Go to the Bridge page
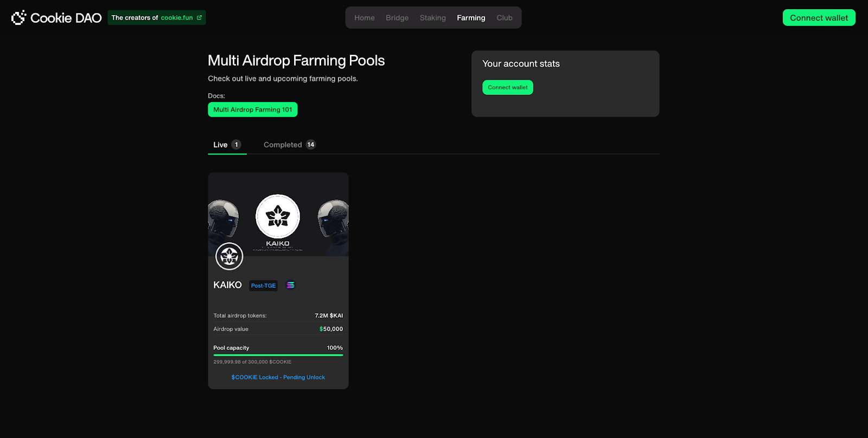Screen dimensions: 868x438 pyautogui.click(x=397, y=18)
